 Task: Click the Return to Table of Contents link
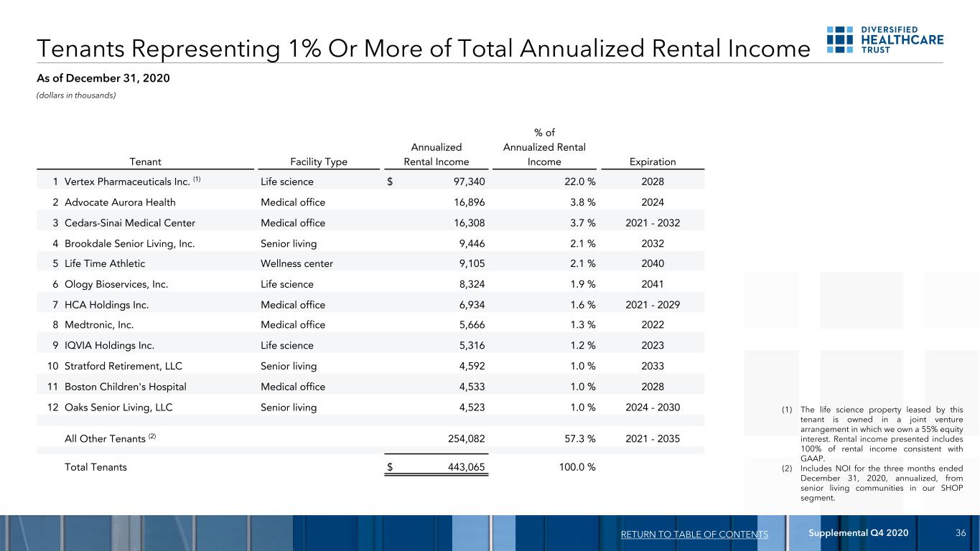coord(693,534)
